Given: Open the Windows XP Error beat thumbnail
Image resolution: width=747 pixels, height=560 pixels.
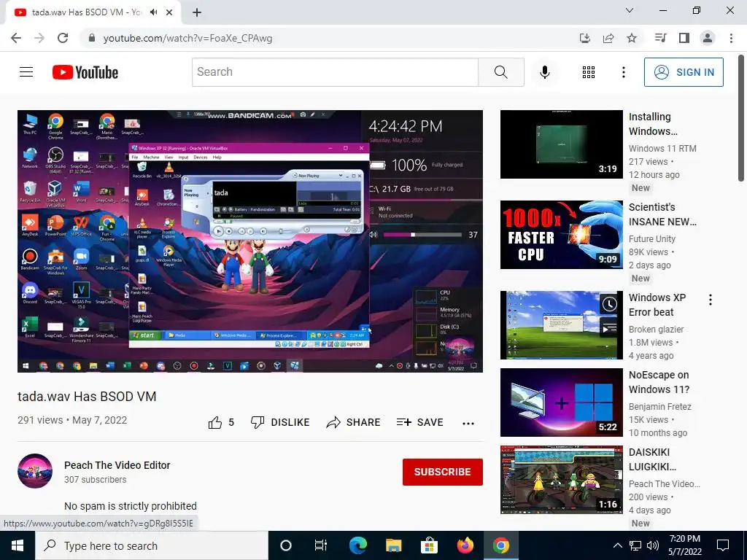Looking at the screenshot, I should point(561,325).
